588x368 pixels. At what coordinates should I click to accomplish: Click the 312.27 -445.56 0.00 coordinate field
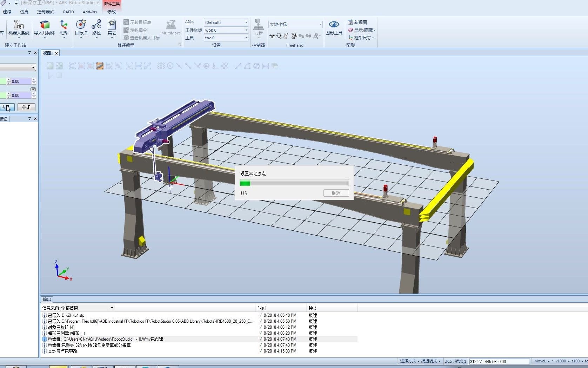(x=500, y=361)
